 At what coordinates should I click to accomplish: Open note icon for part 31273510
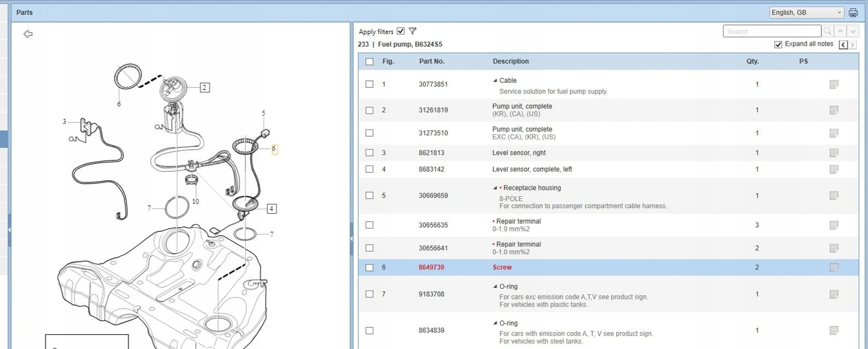834,133
